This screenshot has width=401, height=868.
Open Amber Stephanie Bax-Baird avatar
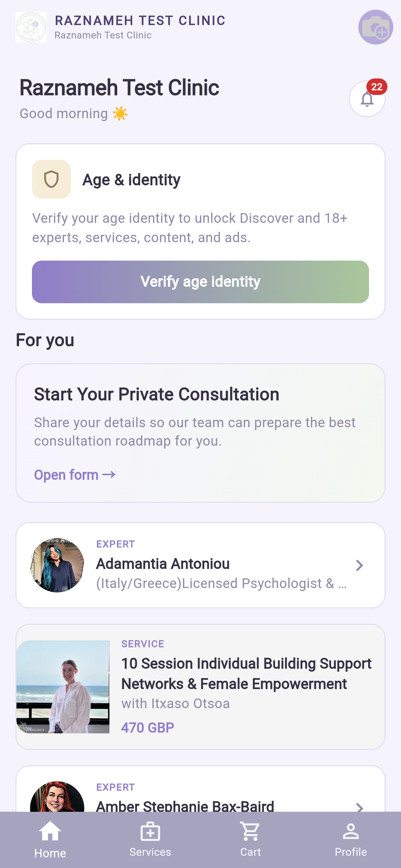57,797
